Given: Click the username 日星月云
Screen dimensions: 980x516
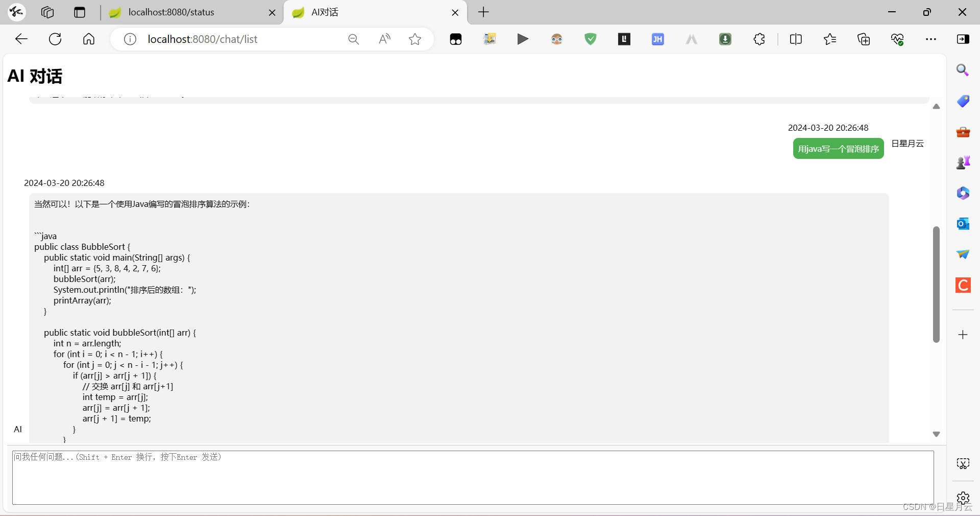Looking at the screenshot, I should click(x=907, y=144).
